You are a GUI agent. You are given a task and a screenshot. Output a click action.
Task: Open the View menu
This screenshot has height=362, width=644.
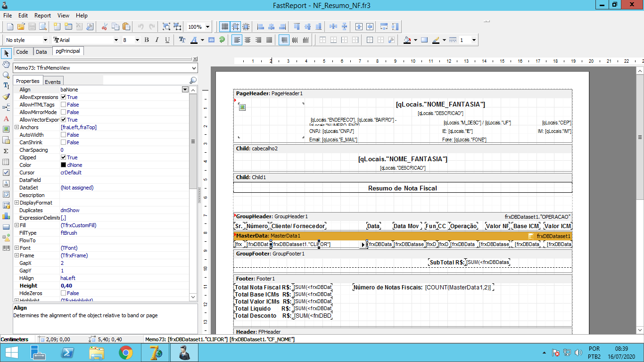click(x=64, y=16)
